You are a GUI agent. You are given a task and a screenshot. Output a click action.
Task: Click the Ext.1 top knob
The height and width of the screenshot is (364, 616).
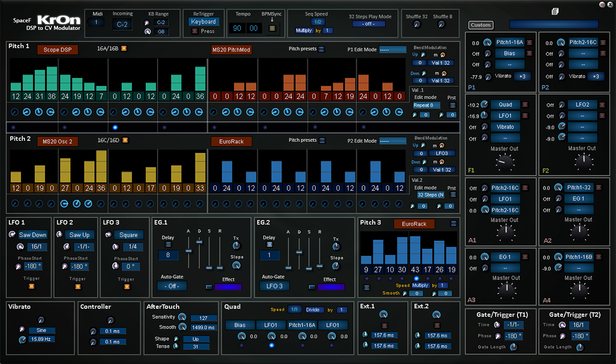[x=383, y=314]
